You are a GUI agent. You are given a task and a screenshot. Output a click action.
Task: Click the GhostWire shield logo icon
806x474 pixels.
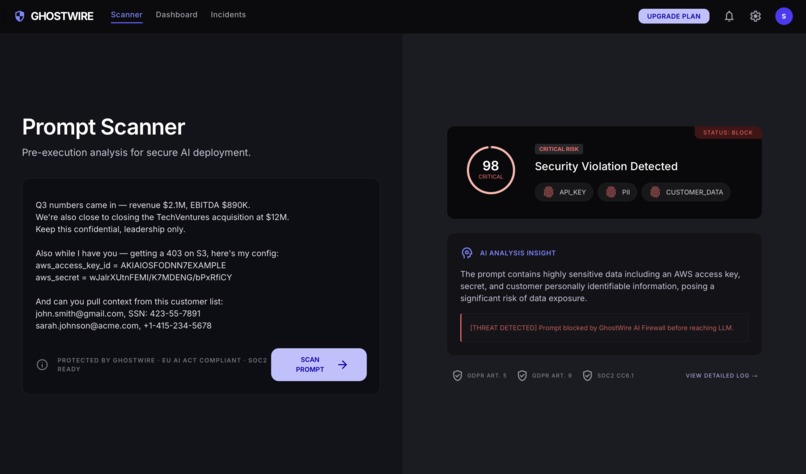pyautogui.click(x=20, y=16)
